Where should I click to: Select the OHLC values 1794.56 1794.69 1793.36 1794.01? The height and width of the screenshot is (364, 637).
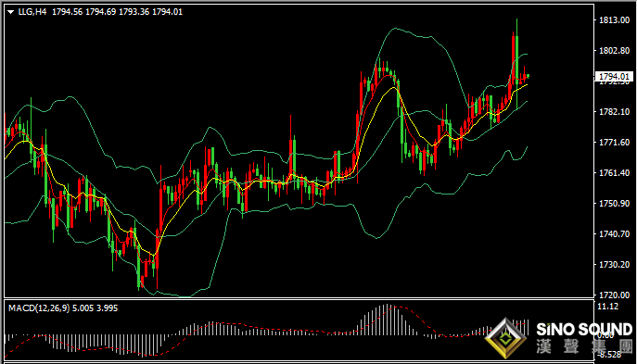coord(118,12)
